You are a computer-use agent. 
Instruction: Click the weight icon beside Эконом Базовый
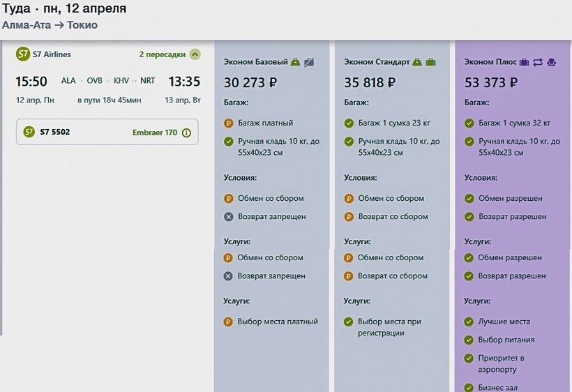coord(296,62)
